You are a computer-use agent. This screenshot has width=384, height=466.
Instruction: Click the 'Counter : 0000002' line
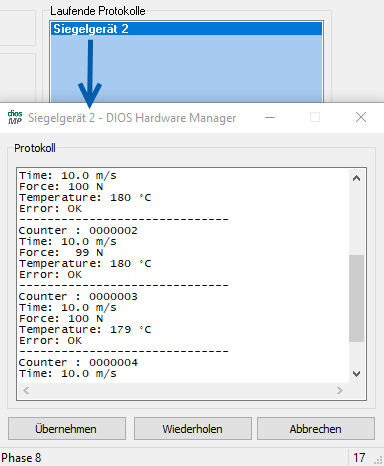[x=78, y=230]
